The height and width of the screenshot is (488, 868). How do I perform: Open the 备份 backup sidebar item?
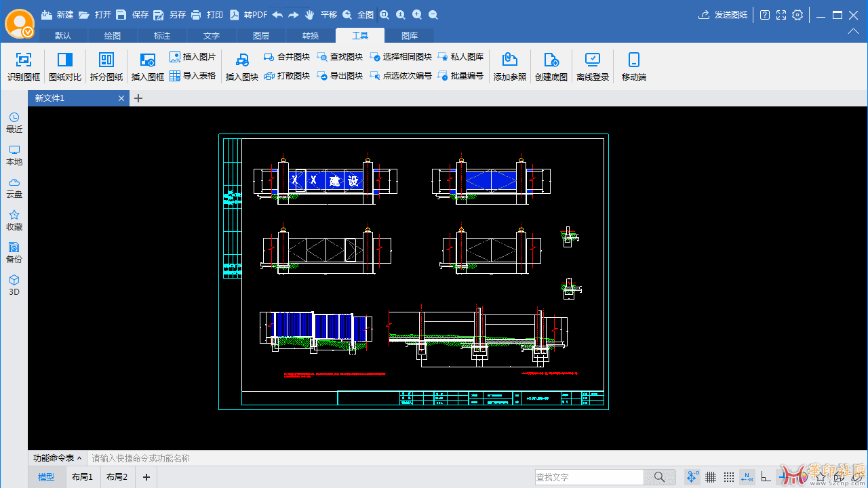pos(14,253)
